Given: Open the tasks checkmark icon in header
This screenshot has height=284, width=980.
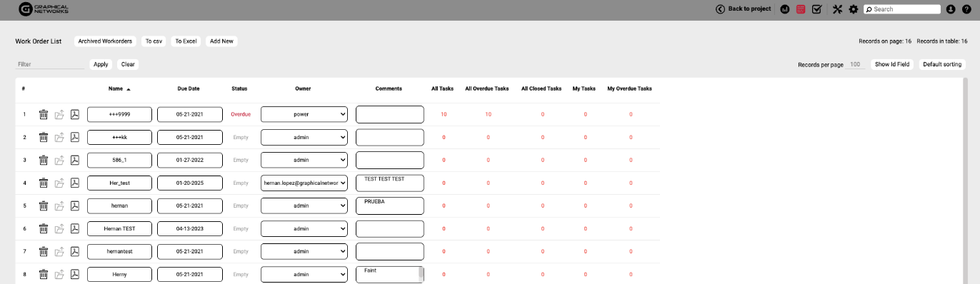Looking at the screenshot, I should pyautogui.click(x=817, y=9).
